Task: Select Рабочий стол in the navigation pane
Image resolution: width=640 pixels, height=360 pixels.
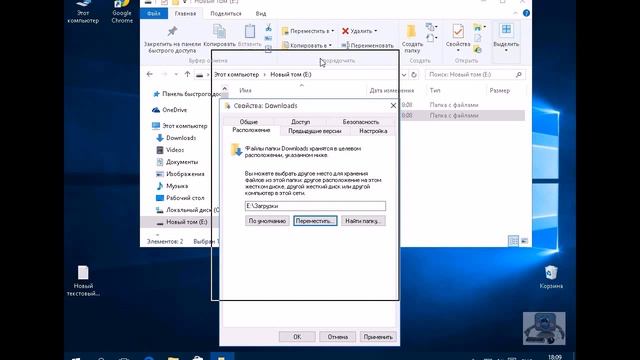Action: click(x=185, y=198)
